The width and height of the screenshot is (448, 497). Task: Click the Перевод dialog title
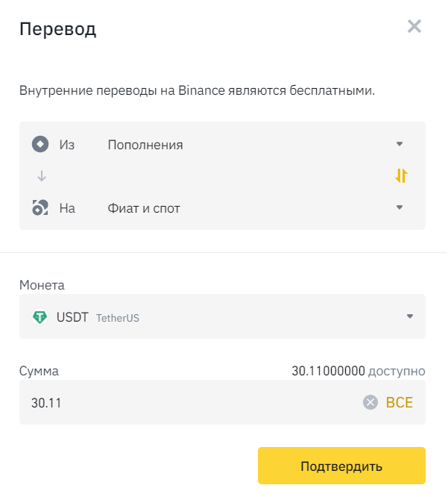57,29
